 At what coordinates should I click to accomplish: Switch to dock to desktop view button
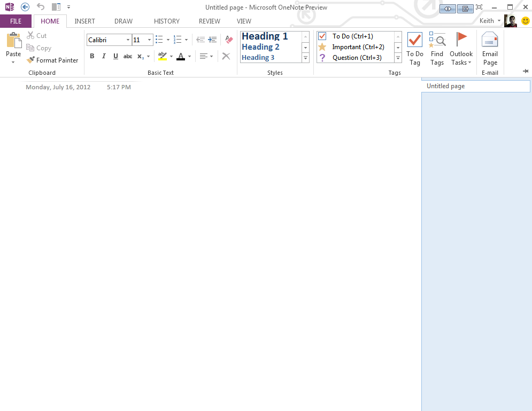[x=465, y=9]
